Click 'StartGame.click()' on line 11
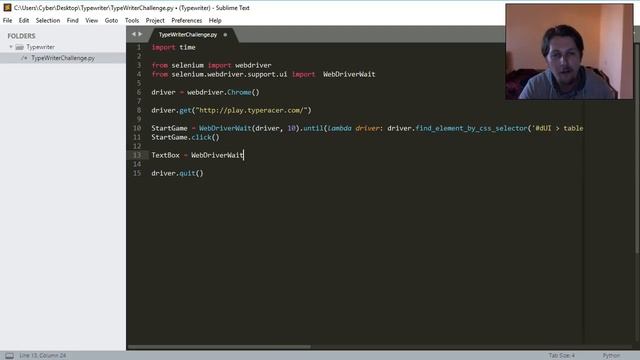 [x=185, y=137]
